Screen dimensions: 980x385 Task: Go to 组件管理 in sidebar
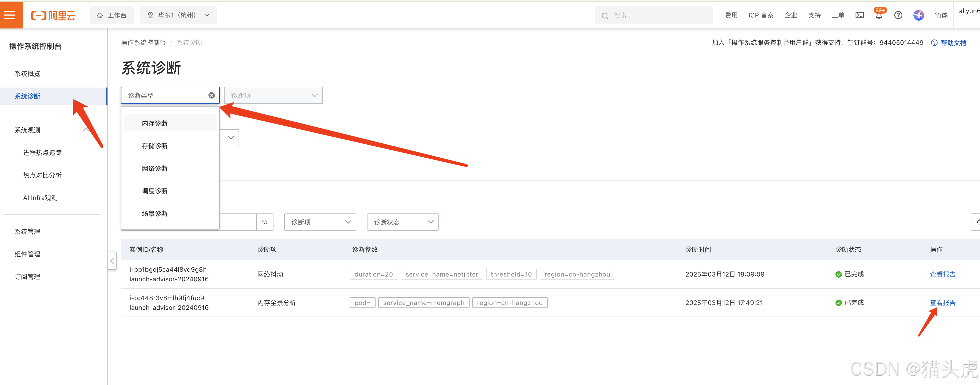tap(27, 254)
